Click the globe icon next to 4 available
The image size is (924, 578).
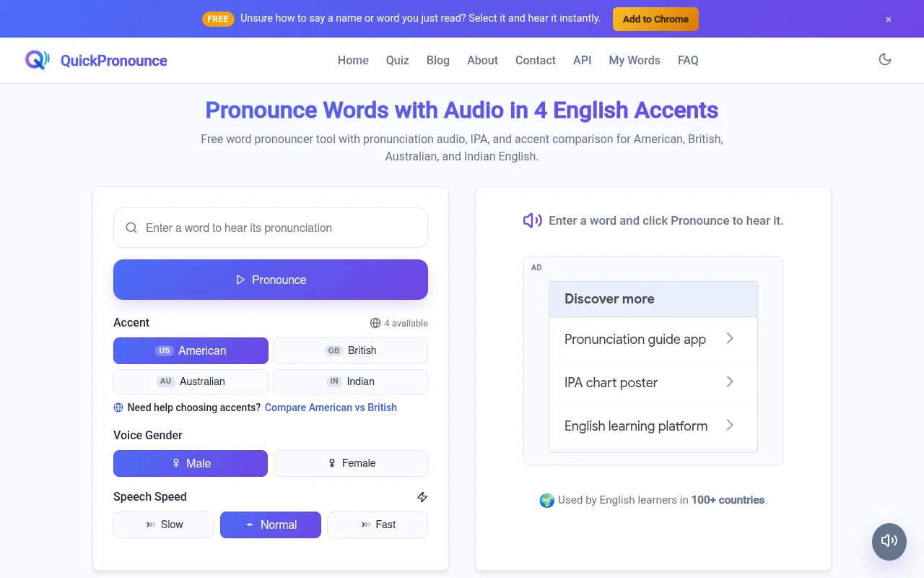click(x=375, y=323)
